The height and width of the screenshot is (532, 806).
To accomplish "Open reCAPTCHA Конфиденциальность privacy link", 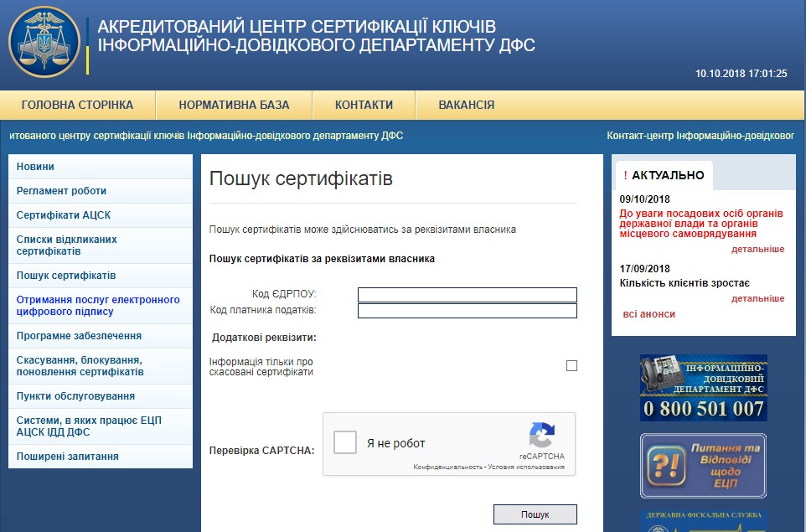I will 447,467.
